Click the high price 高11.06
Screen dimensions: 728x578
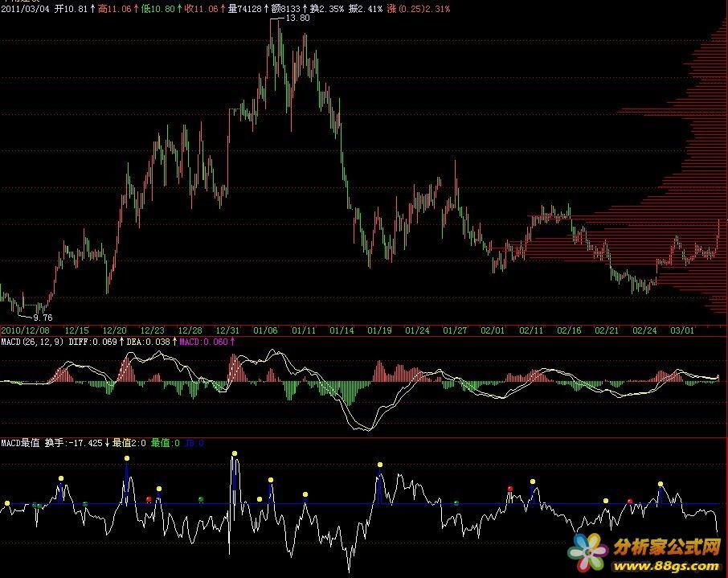coord(115,9)
